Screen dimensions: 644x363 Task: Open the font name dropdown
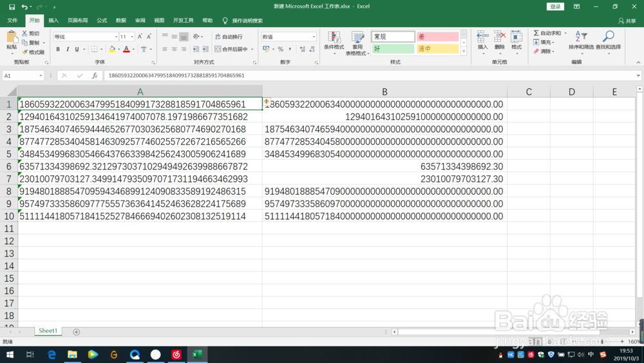(116, 37)
